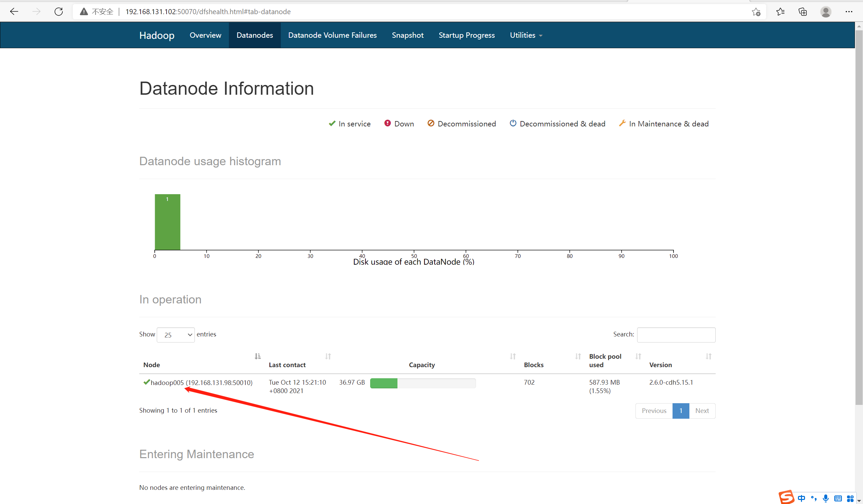Click the hadoop005 node name link
The width and height of the screenshot is (863, 504).
pyautogui.click(x=202, y=382)
